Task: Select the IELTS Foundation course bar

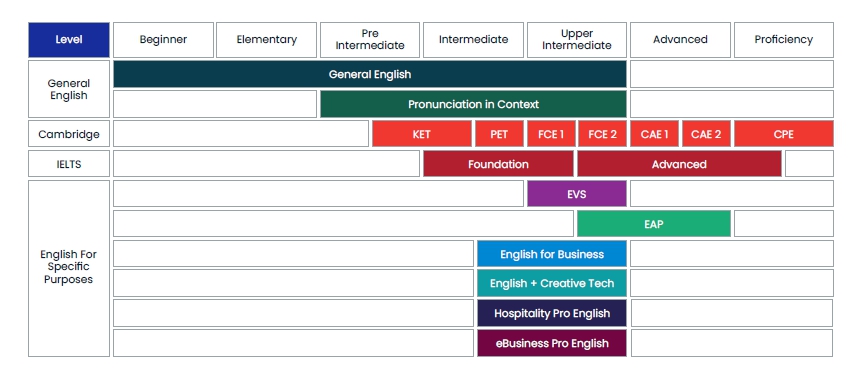Action: (498, 164)
